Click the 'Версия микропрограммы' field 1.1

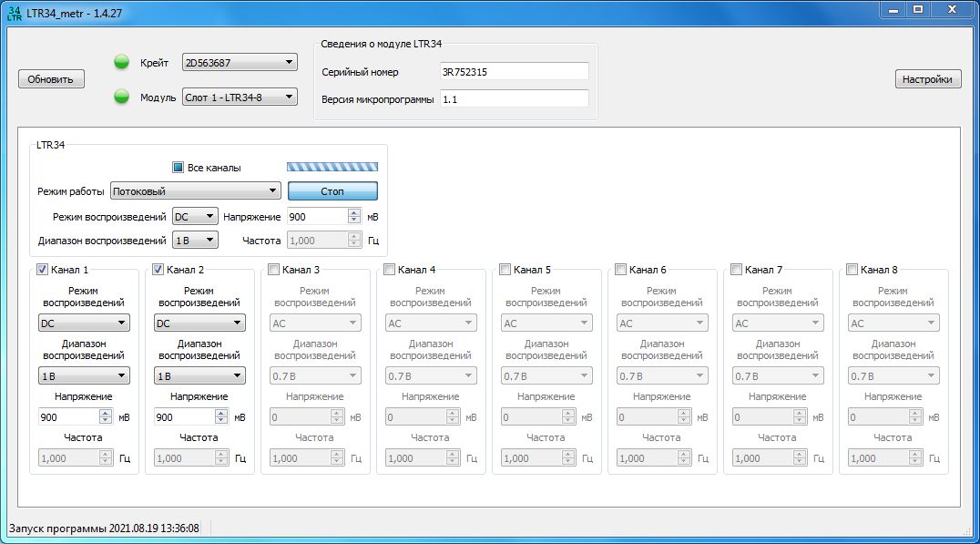click(515, 98)
